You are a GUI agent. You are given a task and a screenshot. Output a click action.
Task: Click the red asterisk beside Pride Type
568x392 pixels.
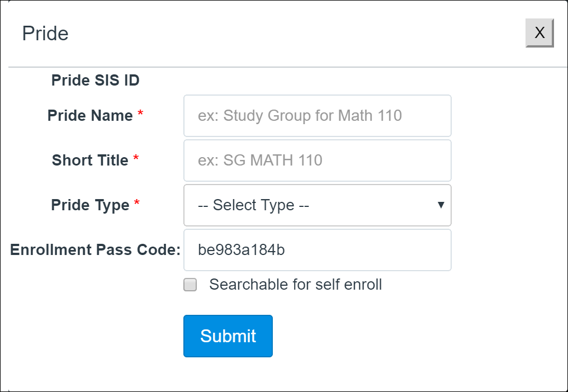[136, 202]
